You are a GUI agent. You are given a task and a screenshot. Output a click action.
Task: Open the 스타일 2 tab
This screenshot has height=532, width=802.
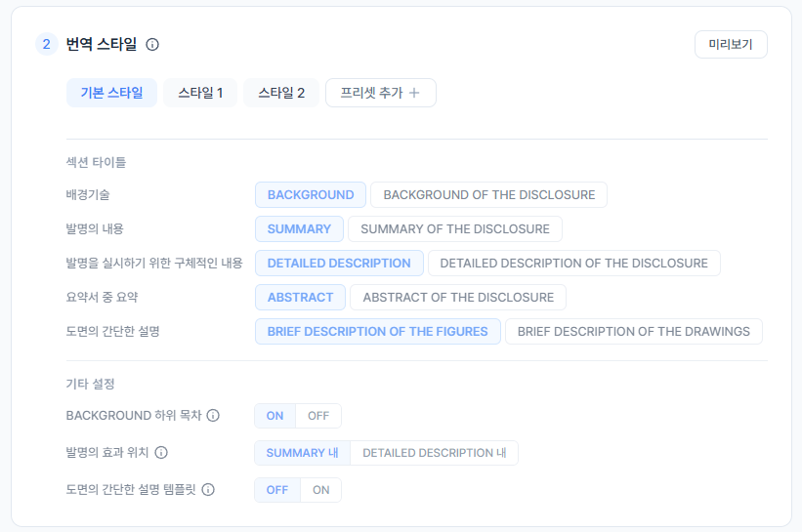click(281, 93)
